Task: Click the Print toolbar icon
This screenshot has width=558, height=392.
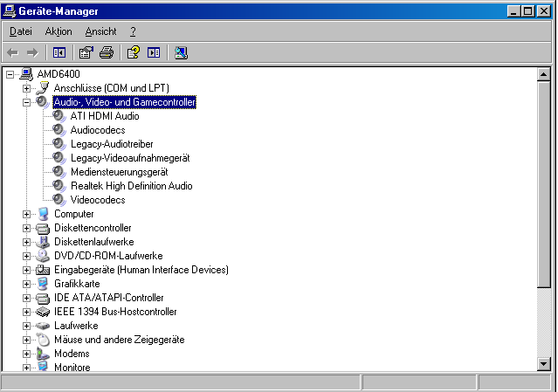Action: pyautogui.click(x=107, y=52)
